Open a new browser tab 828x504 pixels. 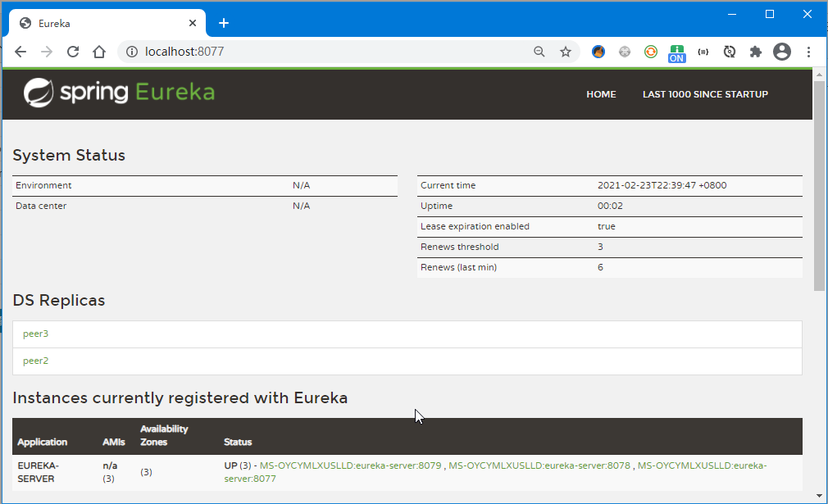coord(224,23)
